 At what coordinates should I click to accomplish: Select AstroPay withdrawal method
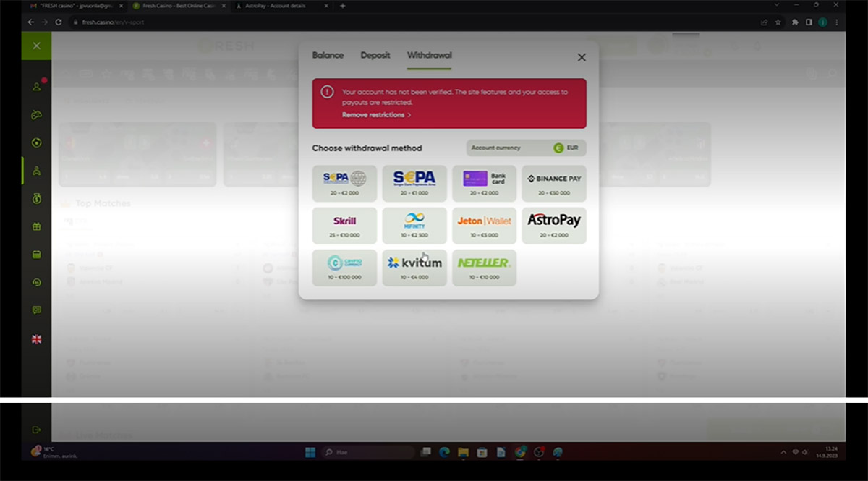coord(554,226)
